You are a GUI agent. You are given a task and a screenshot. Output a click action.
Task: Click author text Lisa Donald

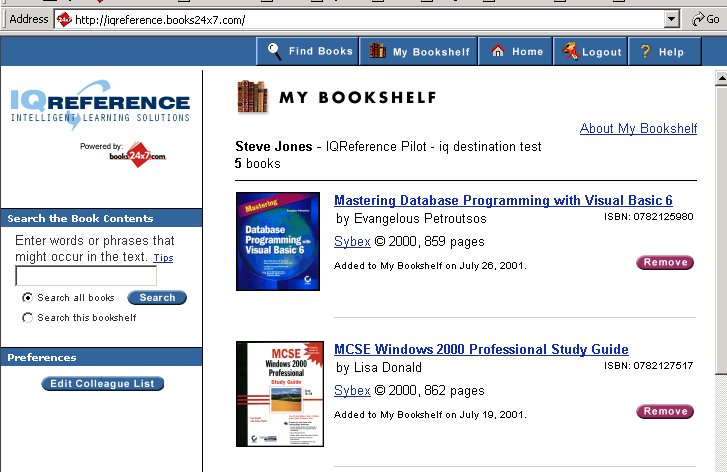coord(388,367)
